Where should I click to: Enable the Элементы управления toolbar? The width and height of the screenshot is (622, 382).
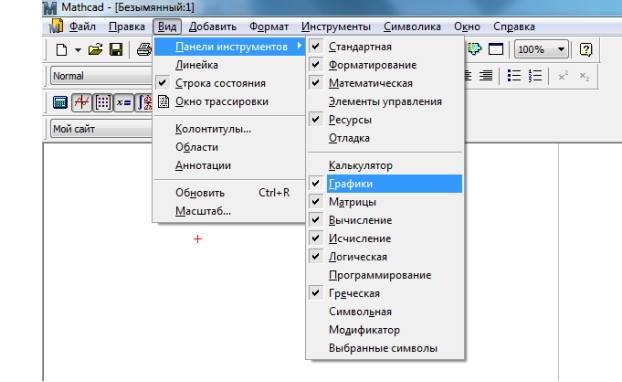pyautogui.click(x=385, y=101)
